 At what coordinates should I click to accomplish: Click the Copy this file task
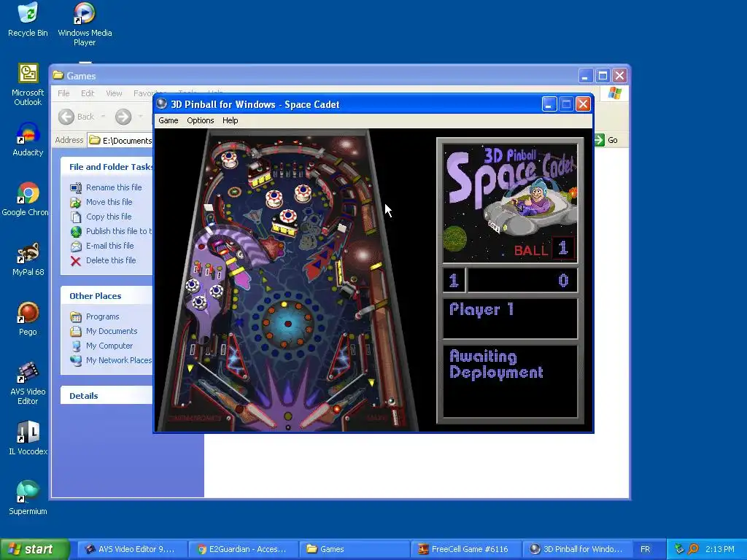point(109,217)
